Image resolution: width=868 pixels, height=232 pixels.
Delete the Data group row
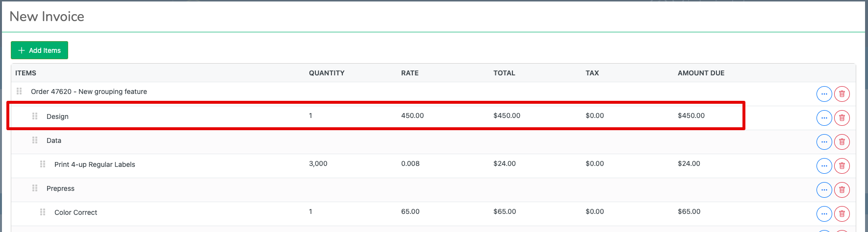(x=842, y=142)
